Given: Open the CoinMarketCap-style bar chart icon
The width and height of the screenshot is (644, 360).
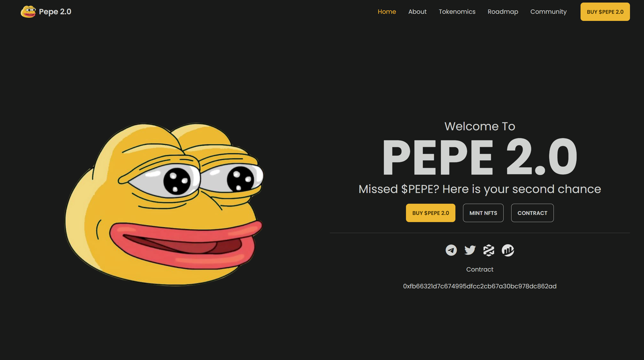Looking at the screenshot, I should tap(508, 250).
